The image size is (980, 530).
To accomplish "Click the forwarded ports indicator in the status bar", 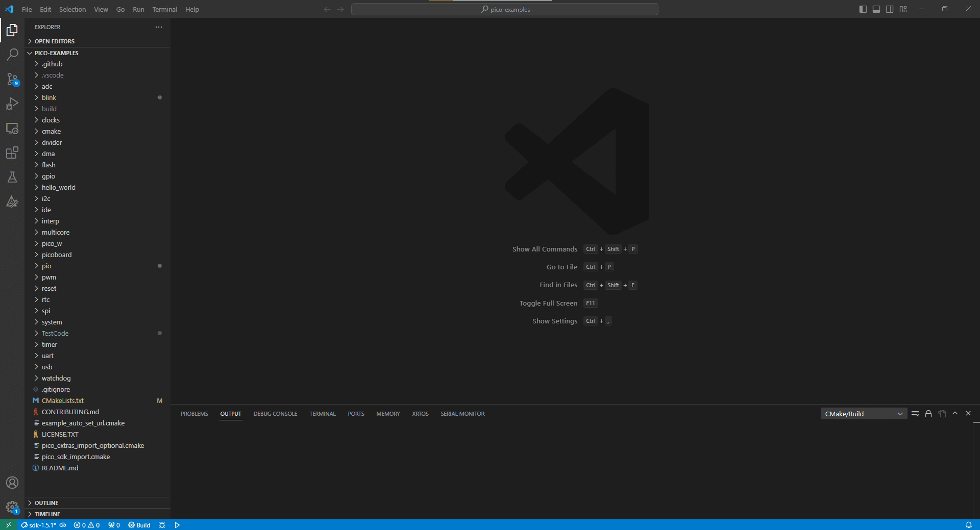I will tap(114, 525).
